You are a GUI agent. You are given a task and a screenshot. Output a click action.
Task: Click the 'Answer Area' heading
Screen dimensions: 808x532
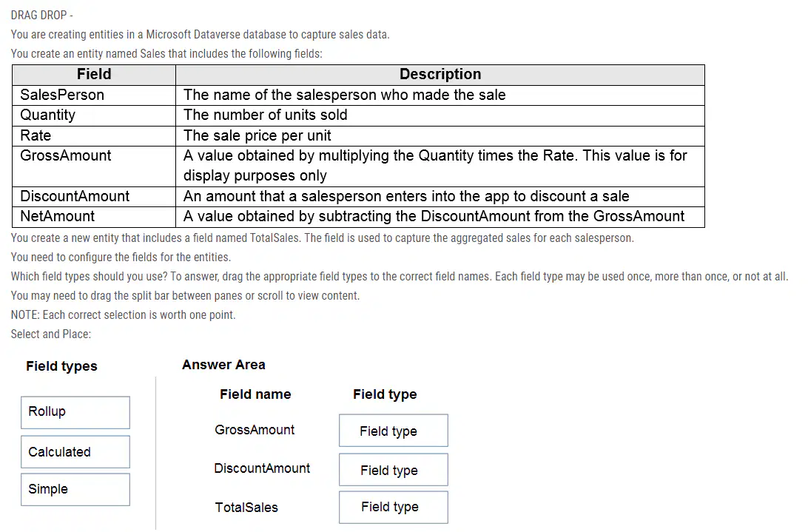click(223, 365)
